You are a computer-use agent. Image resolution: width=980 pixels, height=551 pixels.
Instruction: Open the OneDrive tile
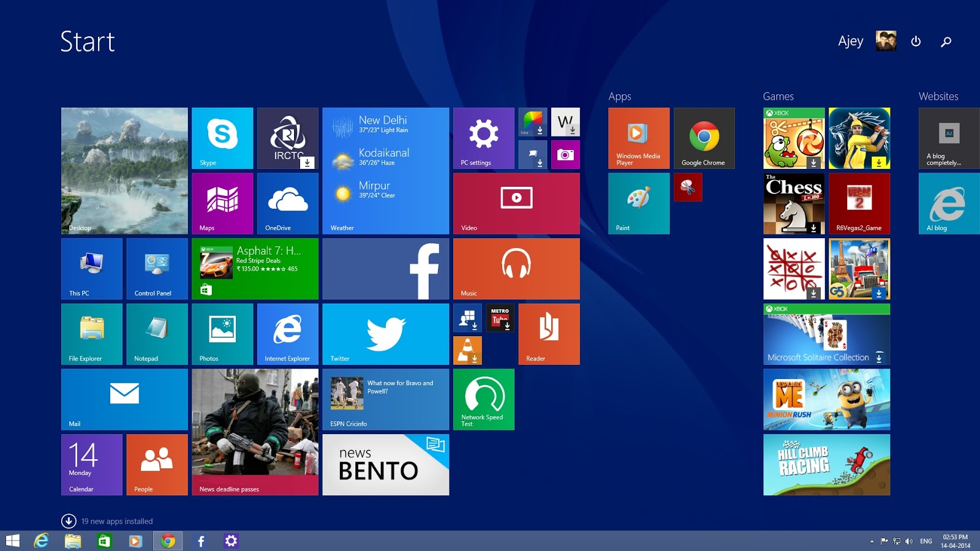(x=288, y=203)
